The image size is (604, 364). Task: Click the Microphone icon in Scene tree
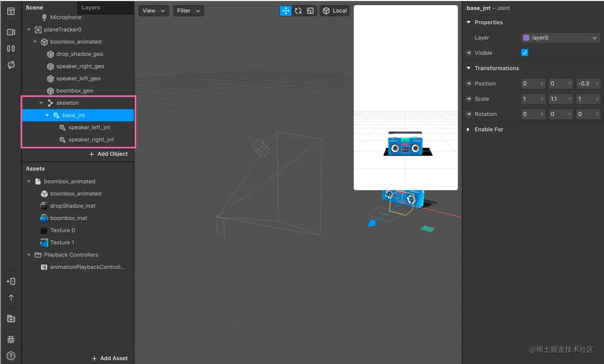44,17
